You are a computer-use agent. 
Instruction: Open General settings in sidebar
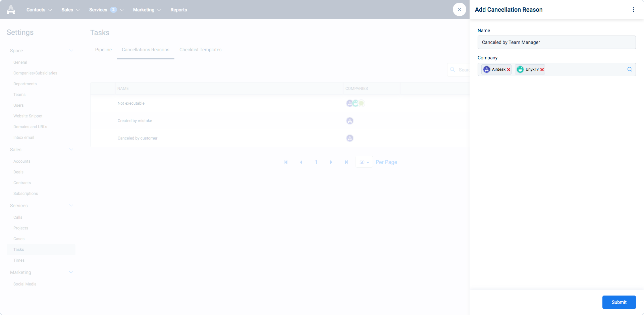[20, 62]
